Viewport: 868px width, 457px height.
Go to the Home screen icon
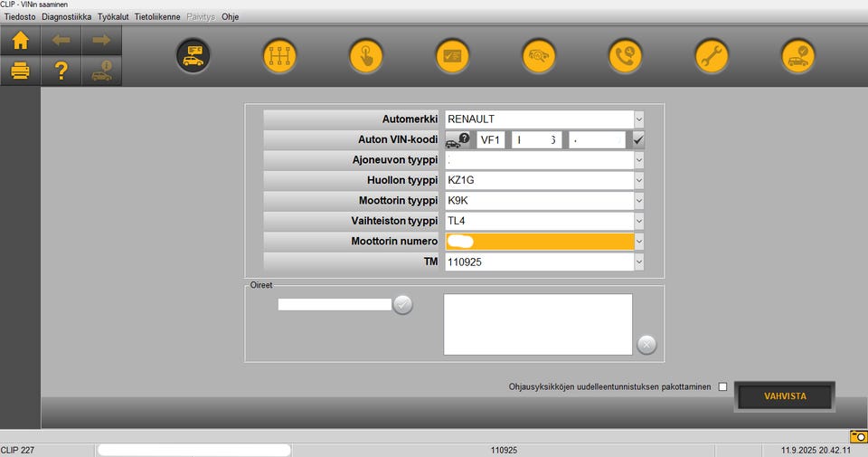pos(21,41)
